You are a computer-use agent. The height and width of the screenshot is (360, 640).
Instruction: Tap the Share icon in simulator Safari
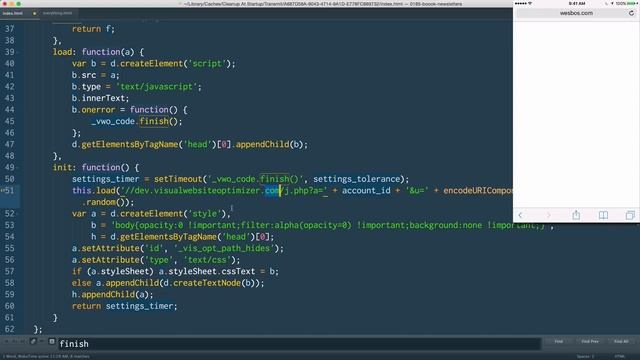[576, 215]
